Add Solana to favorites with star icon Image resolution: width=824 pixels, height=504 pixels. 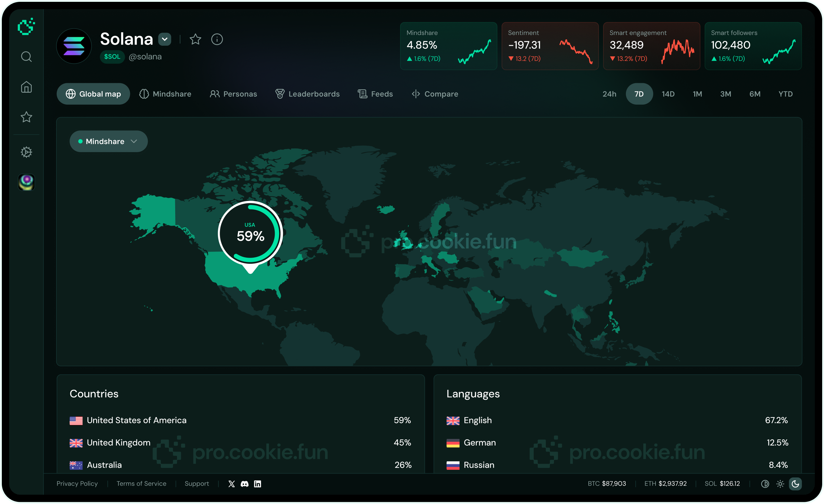click(195, 39)
